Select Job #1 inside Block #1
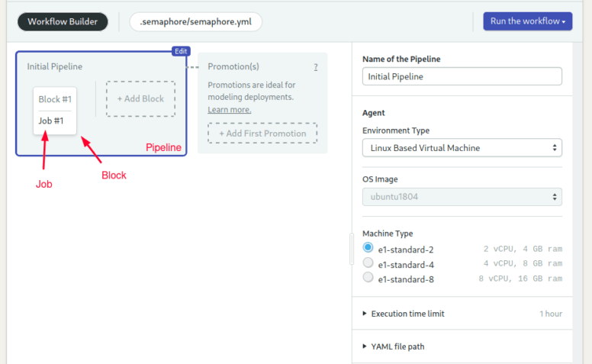The image size is (592, 364). (x=51, y=121)
